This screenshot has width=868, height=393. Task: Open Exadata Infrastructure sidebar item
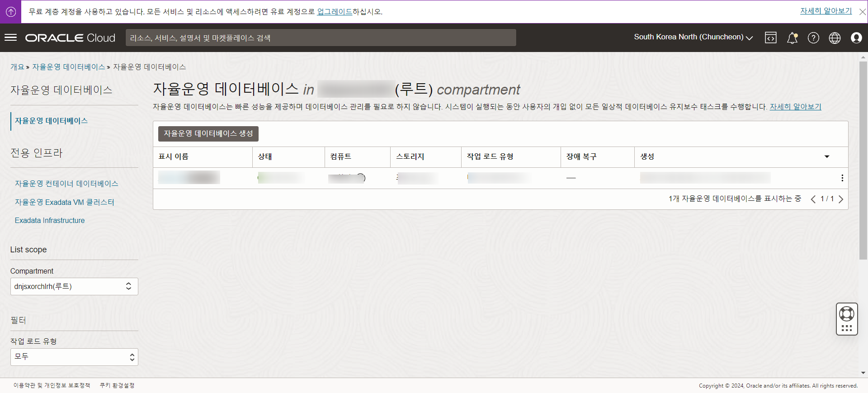[x=50, y=220]
